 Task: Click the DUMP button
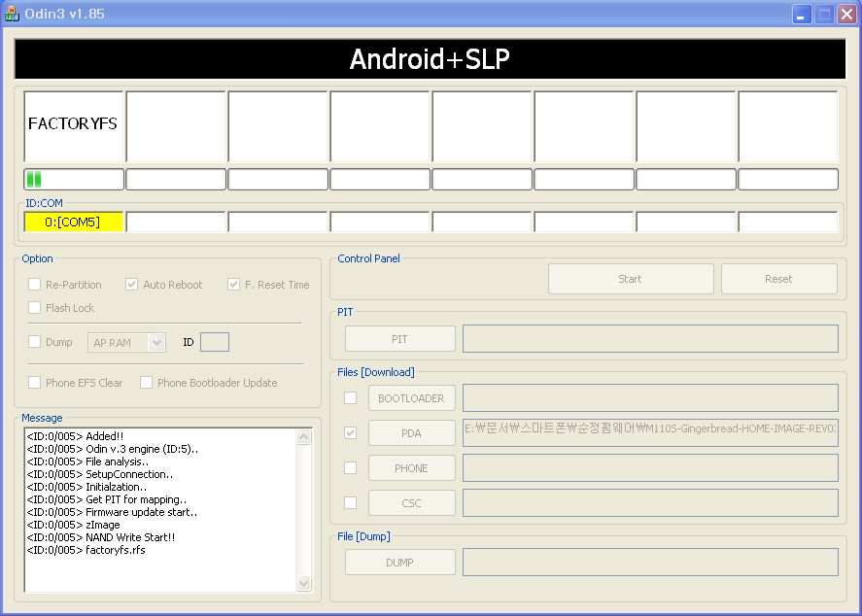tap(399, 563)
